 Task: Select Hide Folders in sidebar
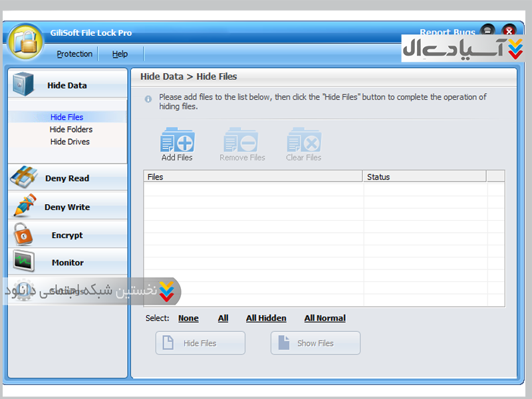click(x=70, y=130)
